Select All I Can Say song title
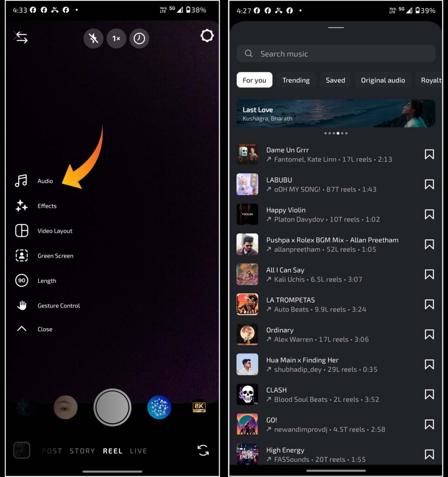Image resolution: width=448 pixels, height=477 pixels. point(285,270)
